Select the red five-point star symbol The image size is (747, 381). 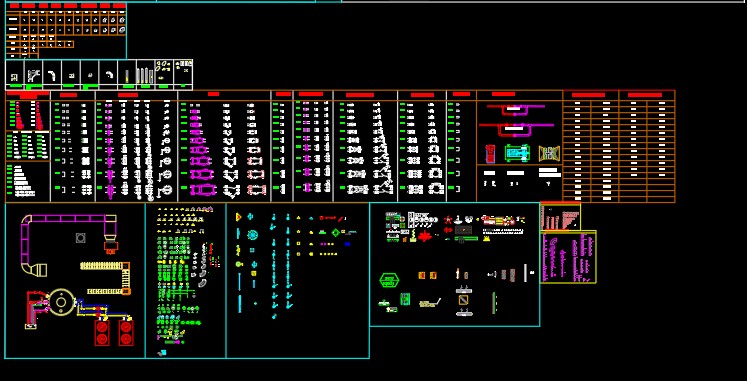(x=448, y=220)
